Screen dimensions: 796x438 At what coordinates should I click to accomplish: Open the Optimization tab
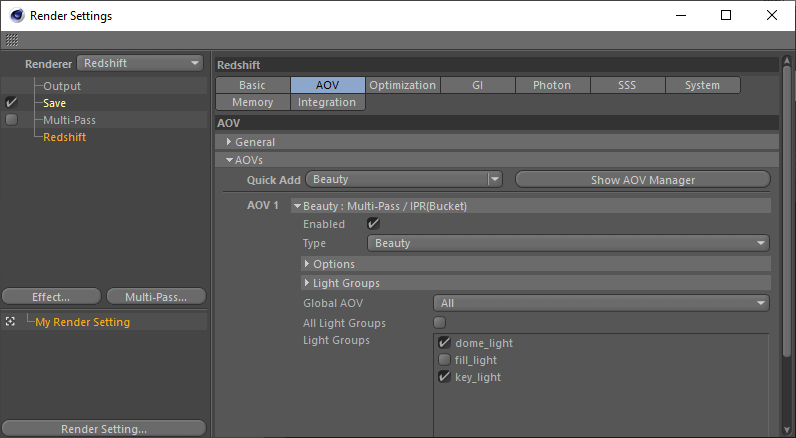(403, 85)
